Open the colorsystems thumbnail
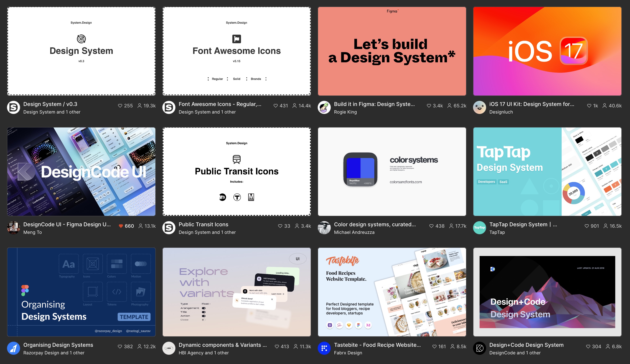The image size is (630, 364). 392,172
